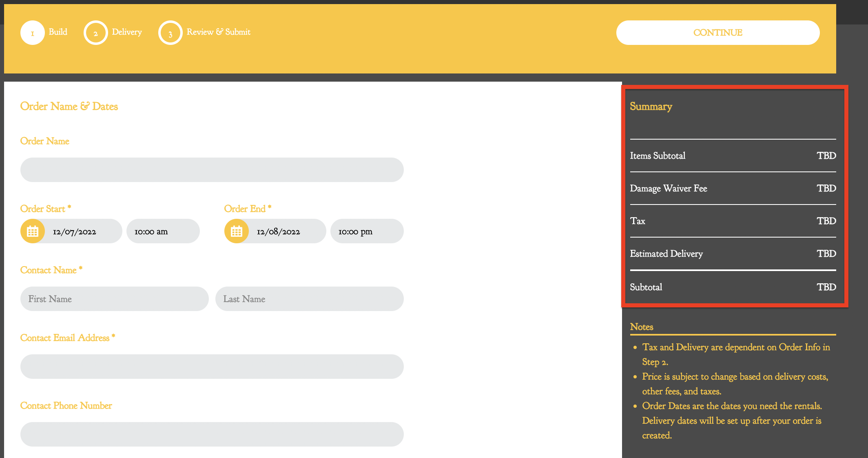Viewport: 868px width, 458px height.
Task: Click the step 3 Review circle
Action: [x=170, y=33]
